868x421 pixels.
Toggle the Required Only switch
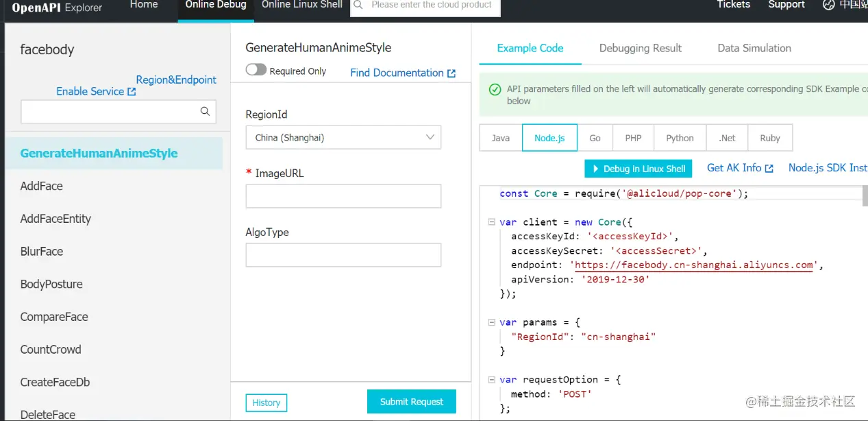256,70
